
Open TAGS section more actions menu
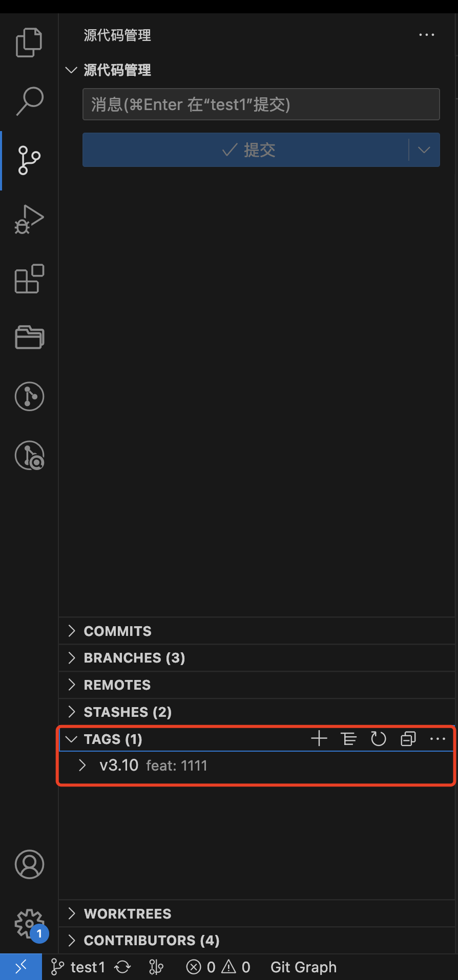pos(438,739)
